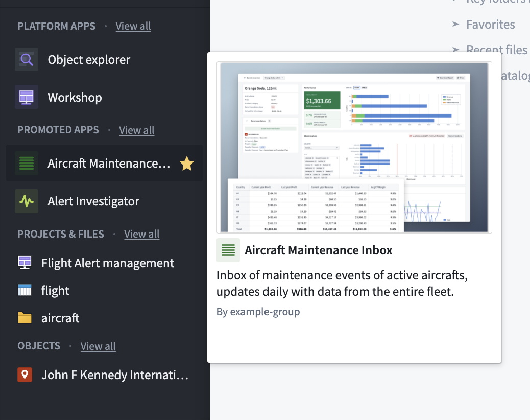View all Platform Apps
This screenshot has height=420, width=530.
133,26
